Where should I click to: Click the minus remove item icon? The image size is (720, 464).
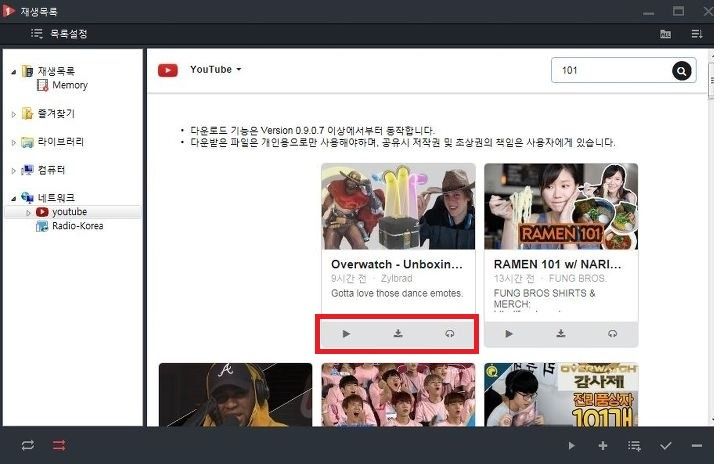pyautogui.click(x=697, y=446)
